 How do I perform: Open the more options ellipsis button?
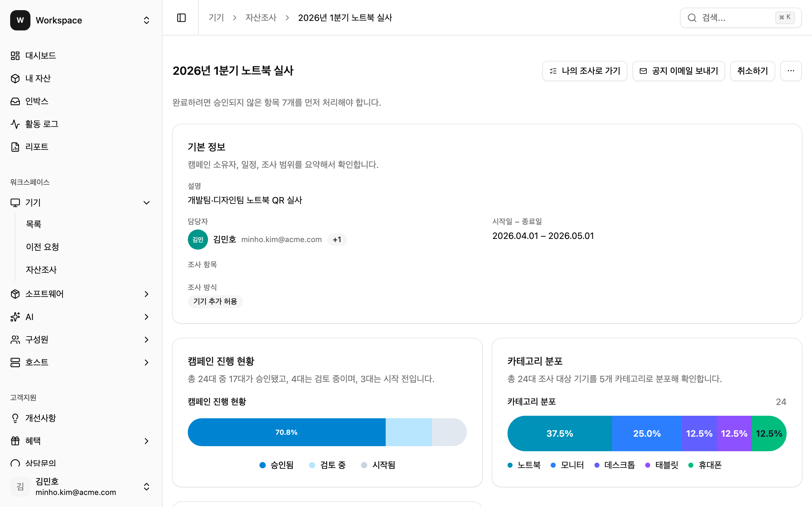point(790,71)
